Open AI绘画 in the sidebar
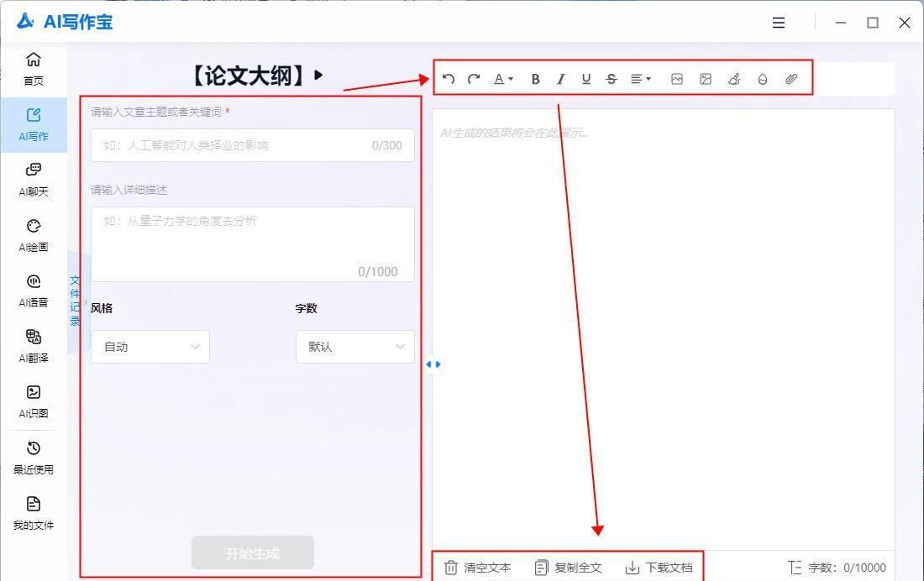 coord(34,236)
